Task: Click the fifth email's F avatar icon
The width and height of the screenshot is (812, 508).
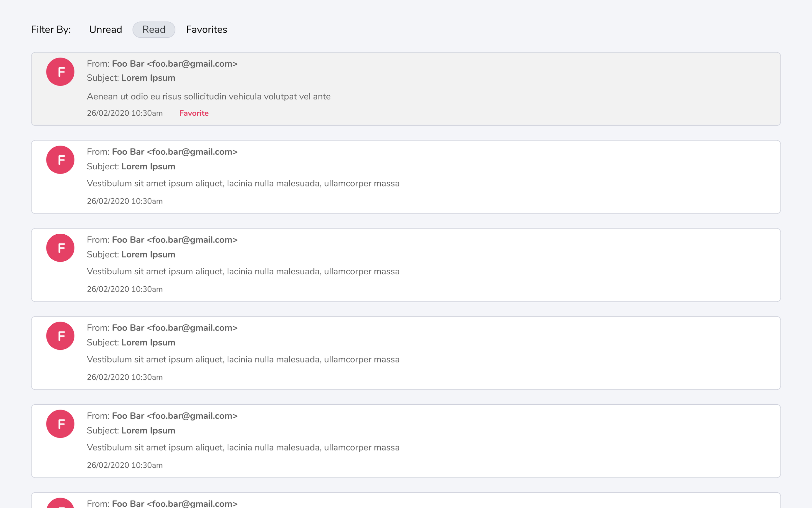Action: coord(60,424)
